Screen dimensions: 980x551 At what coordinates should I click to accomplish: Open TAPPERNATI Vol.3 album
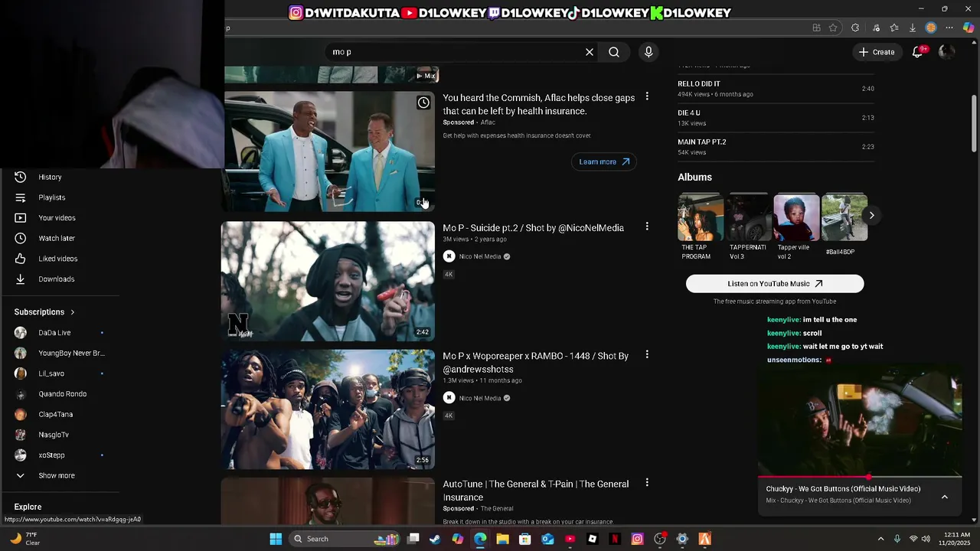click(x=748, y=227)
